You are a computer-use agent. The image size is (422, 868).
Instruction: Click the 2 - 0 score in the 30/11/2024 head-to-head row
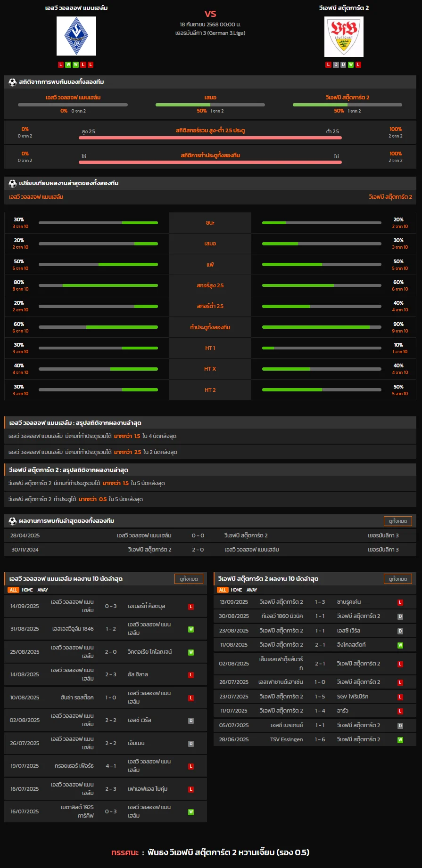(x=198, y=550)
